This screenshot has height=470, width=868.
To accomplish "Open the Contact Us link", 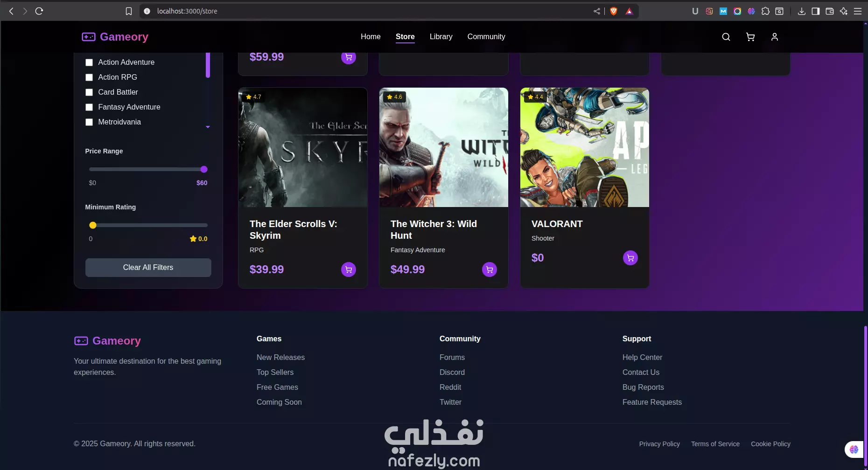I will pyautogui.click(x=641, y=373).
